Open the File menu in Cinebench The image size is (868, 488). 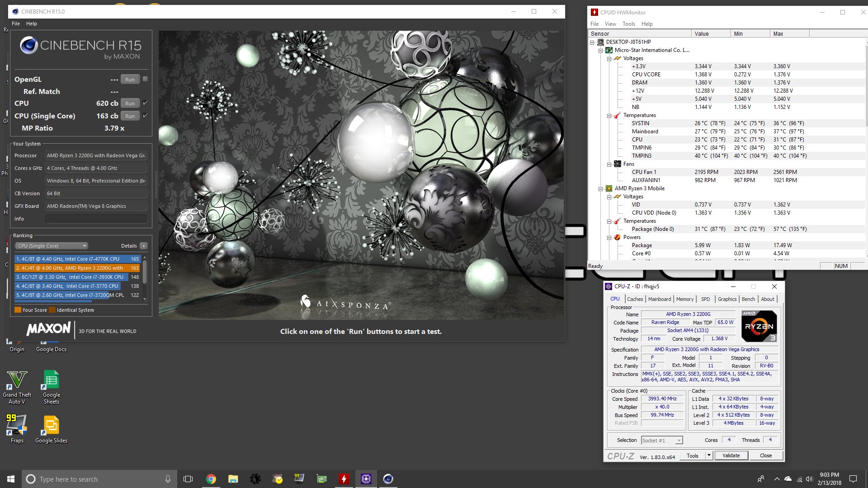point(16,23)
